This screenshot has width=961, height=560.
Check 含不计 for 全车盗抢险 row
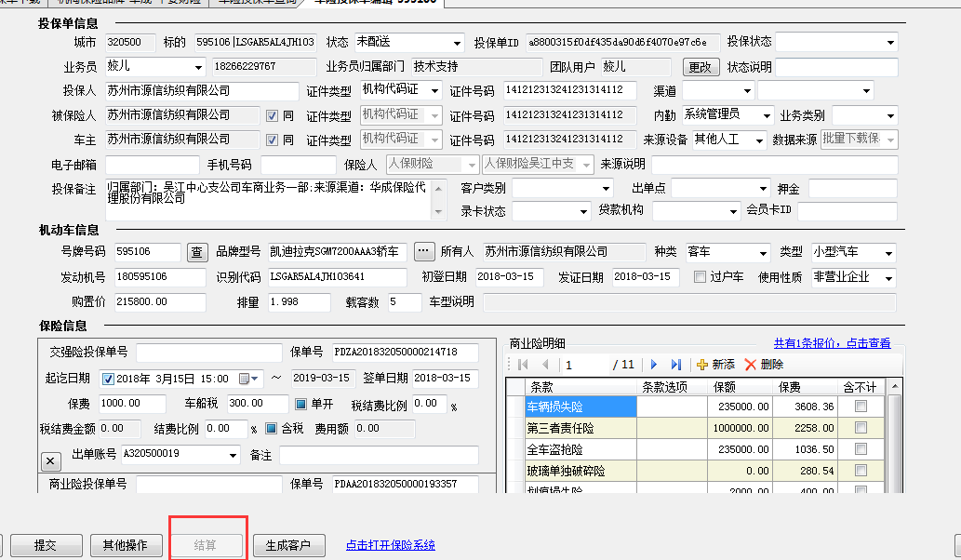tap(861, 448)
